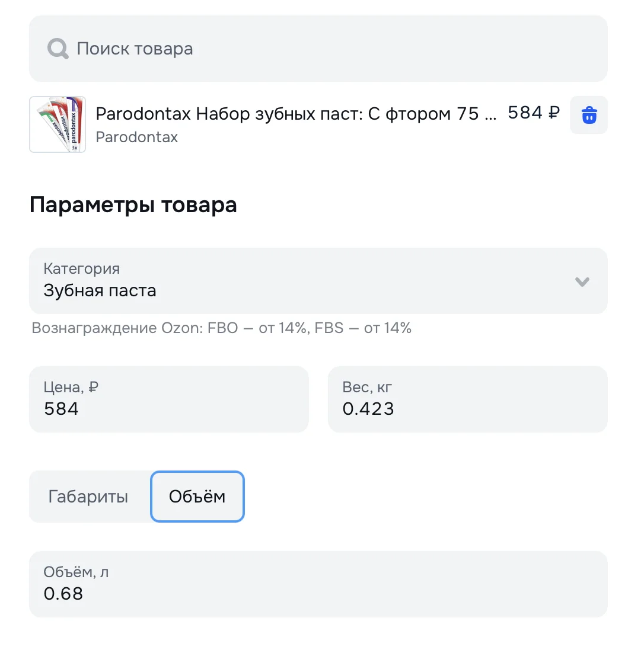
Task: Click the "Категория" label text
Action: (81, 269)
